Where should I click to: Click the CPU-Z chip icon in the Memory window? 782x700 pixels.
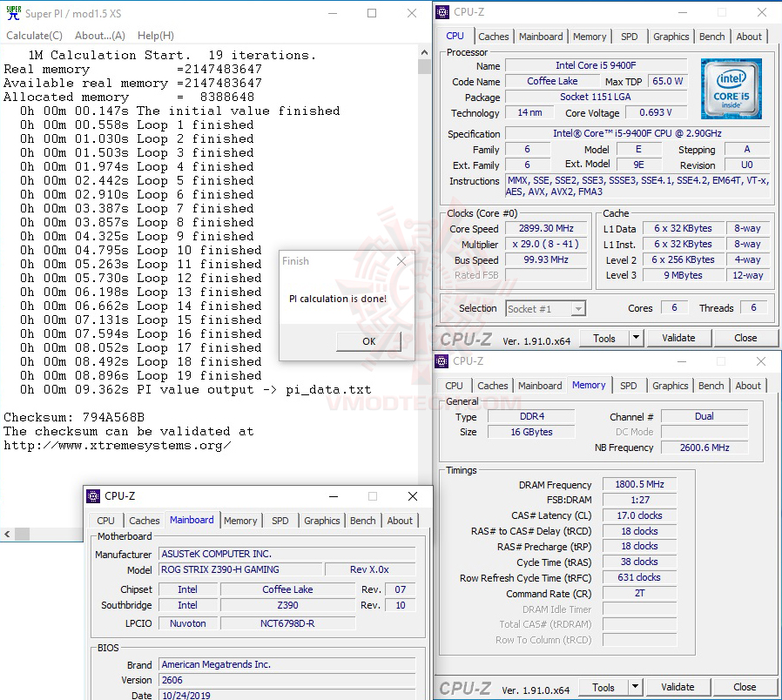[x=442, y=361]
